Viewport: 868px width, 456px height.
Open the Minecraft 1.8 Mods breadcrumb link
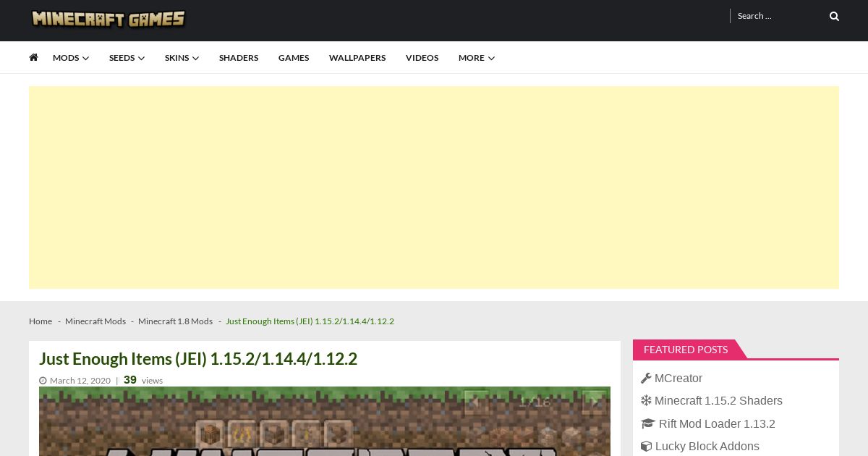175,321
